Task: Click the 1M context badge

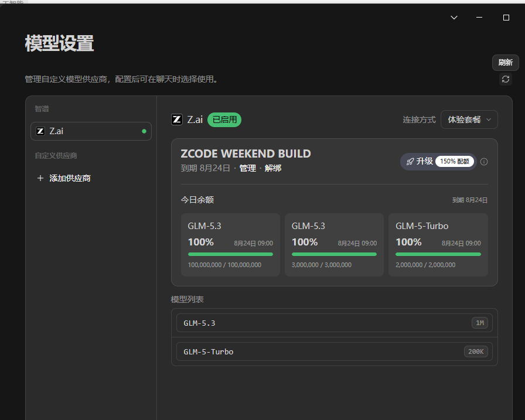Action: click(x=480, y=323)
